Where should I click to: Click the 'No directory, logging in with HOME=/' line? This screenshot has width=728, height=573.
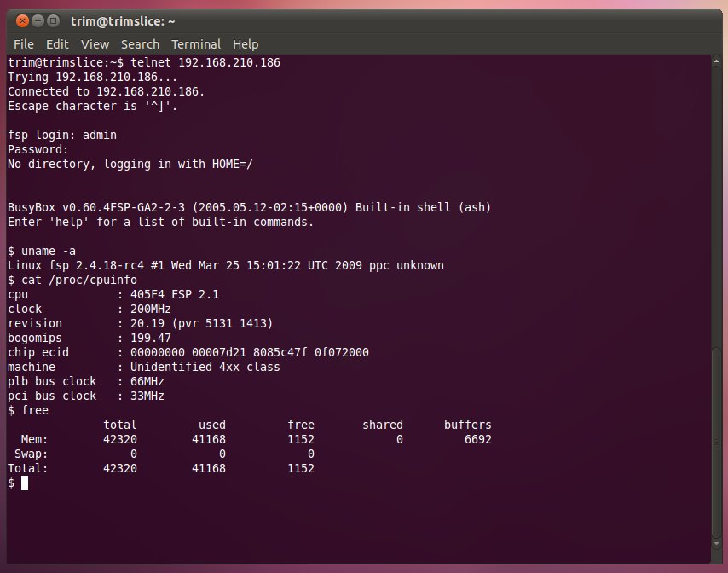(130, 164)
